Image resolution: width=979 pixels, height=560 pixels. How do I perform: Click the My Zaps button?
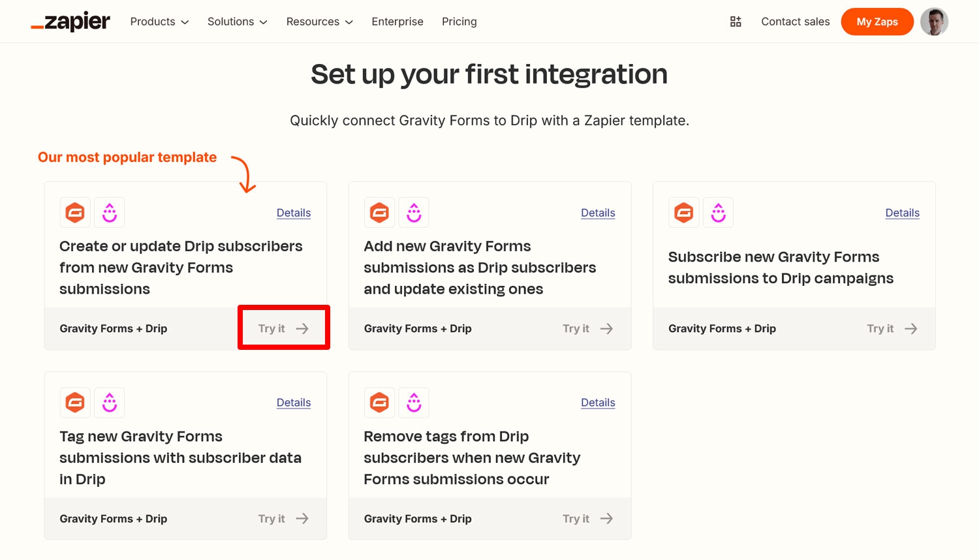pyautogui.click(x=877, y=22)
